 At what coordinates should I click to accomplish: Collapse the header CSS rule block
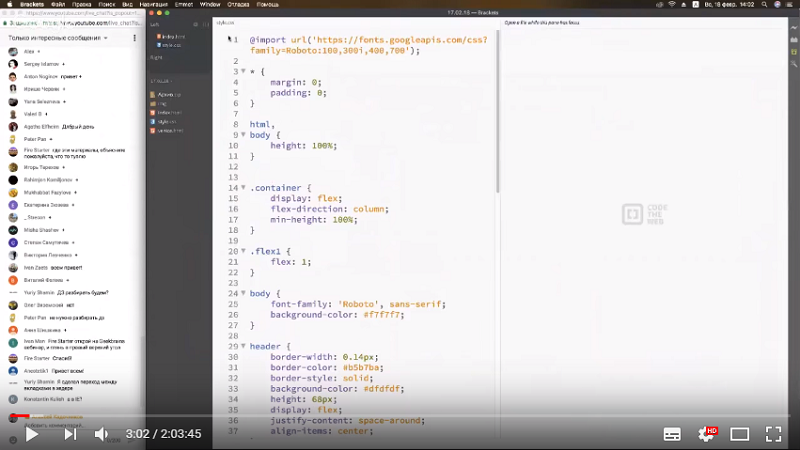pyautogui.click(x=243, y=346)
